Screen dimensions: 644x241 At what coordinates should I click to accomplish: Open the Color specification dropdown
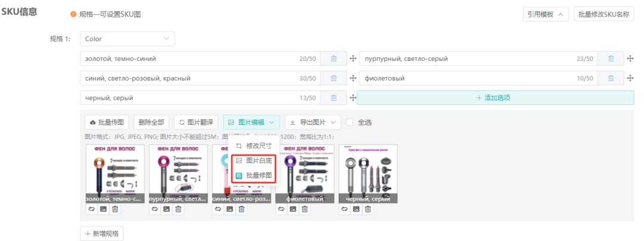pos(128,39)
